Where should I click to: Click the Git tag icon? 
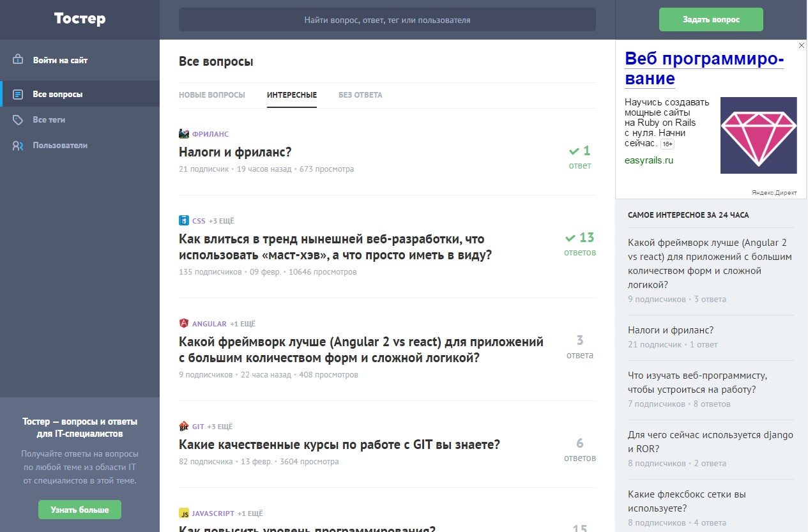coord(184,427)
